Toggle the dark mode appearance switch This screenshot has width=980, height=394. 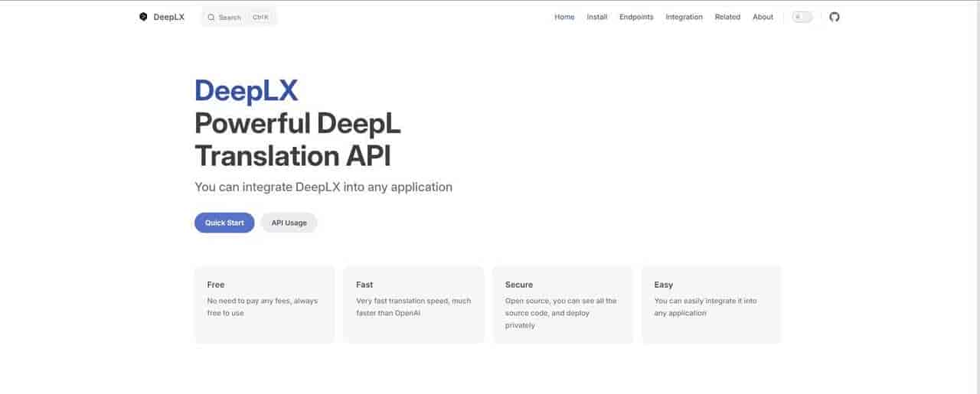[x=802, y=17]
